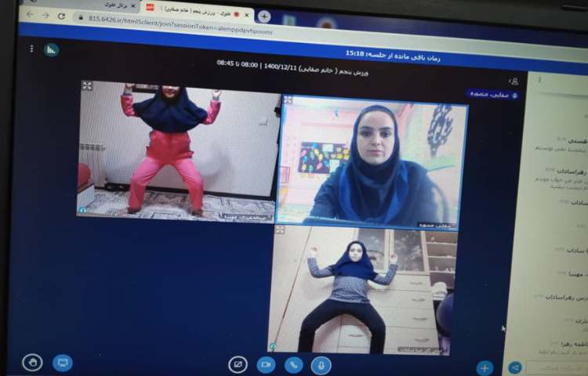Switch to the first browser tab
Image resolution: width=588 pixels, height=376 pixels.
click(x=118, y=5)
